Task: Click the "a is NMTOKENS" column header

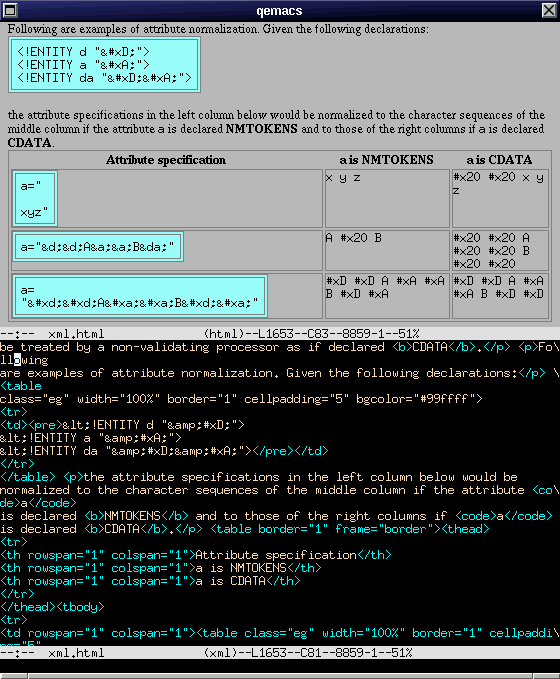Action: [x=386, y=160]
